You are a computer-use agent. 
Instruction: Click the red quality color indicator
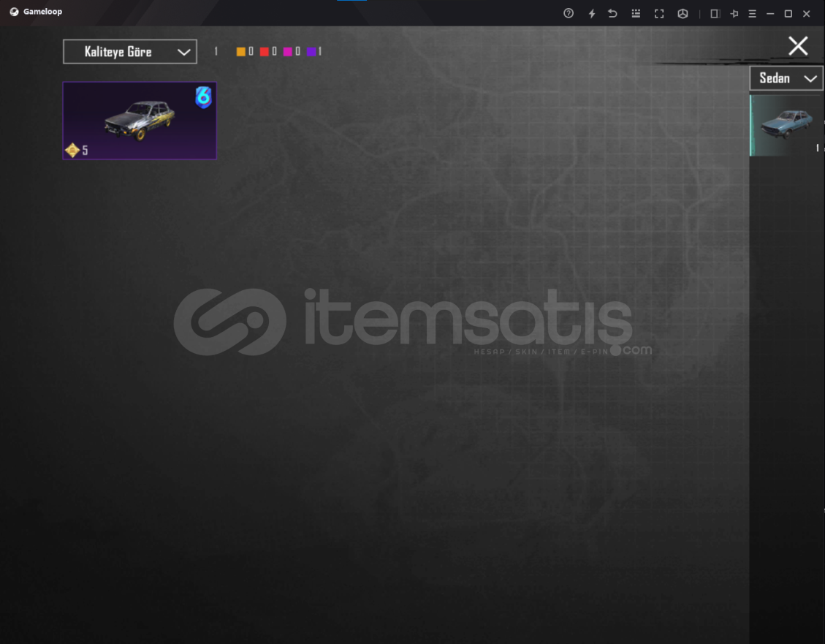pos(264,52)
